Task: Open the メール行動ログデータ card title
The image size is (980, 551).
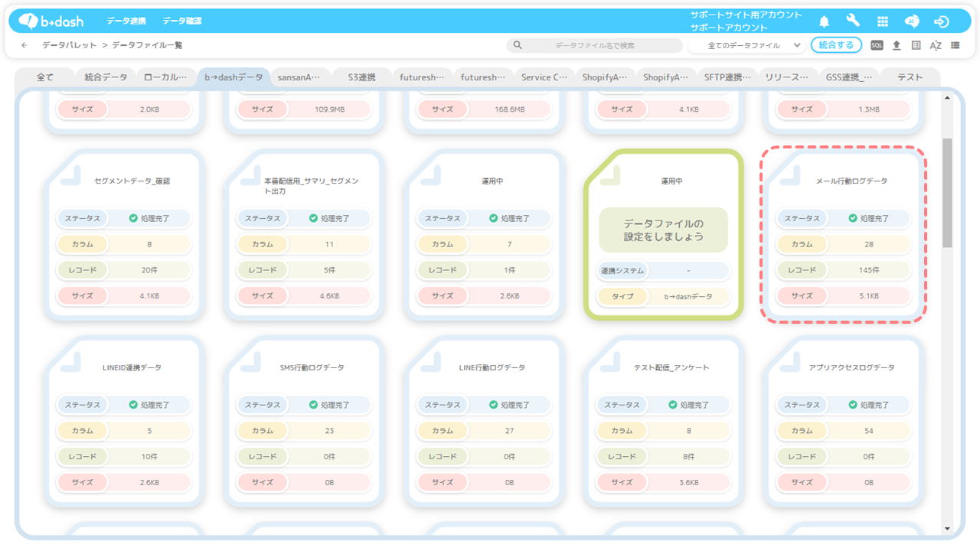Action: pos(851,181)
